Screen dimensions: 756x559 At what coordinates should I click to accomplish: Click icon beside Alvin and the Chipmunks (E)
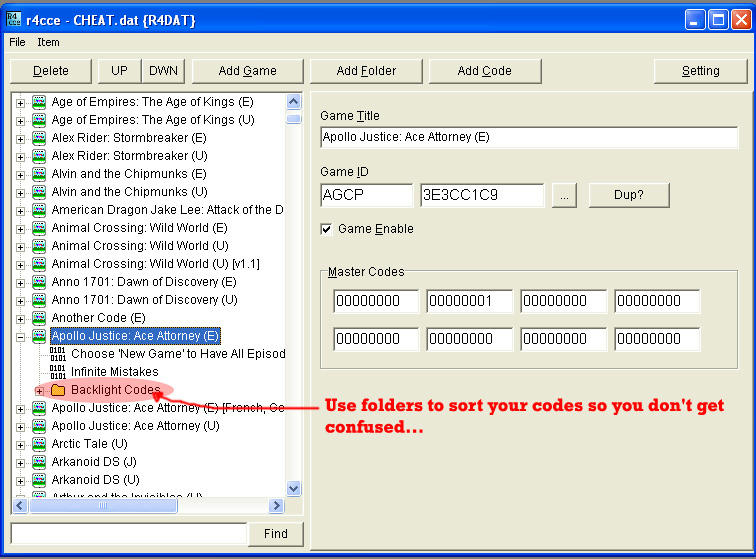pos(39,174)
